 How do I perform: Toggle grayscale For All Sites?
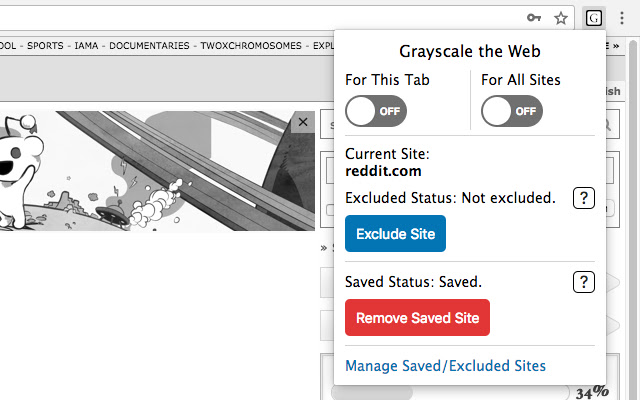coord(512,111)
